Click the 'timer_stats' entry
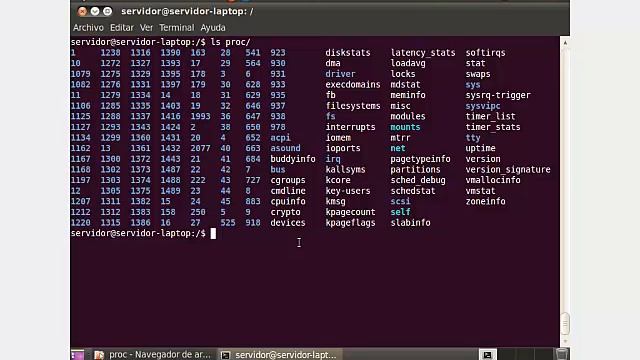Viewport: 640px width, 360px height. [x=493, y=127]
